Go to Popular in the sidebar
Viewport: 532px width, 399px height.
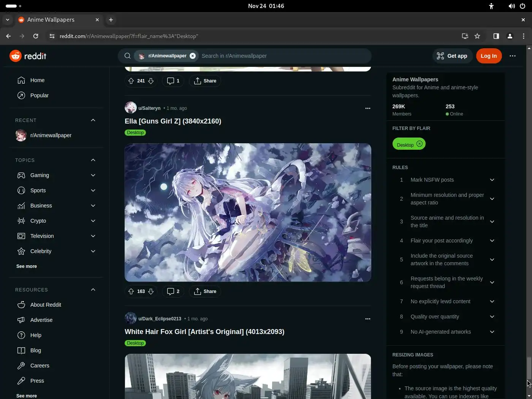click(56, 95)
